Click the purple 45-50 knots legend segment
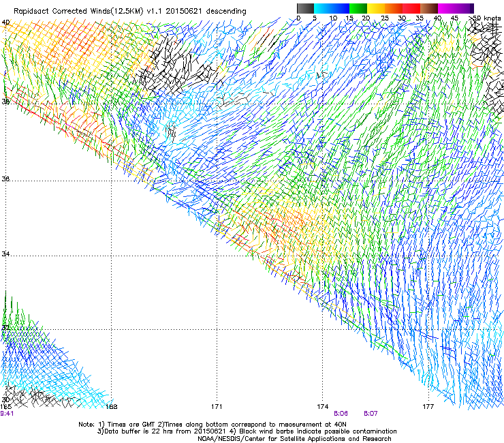This screenshot has height=443, width=504. [464, 8]
